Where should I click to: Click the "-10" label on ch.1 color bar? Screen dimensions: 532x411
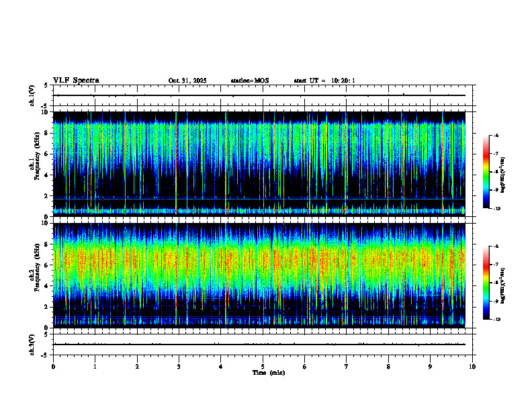click(x=496, y=209)
